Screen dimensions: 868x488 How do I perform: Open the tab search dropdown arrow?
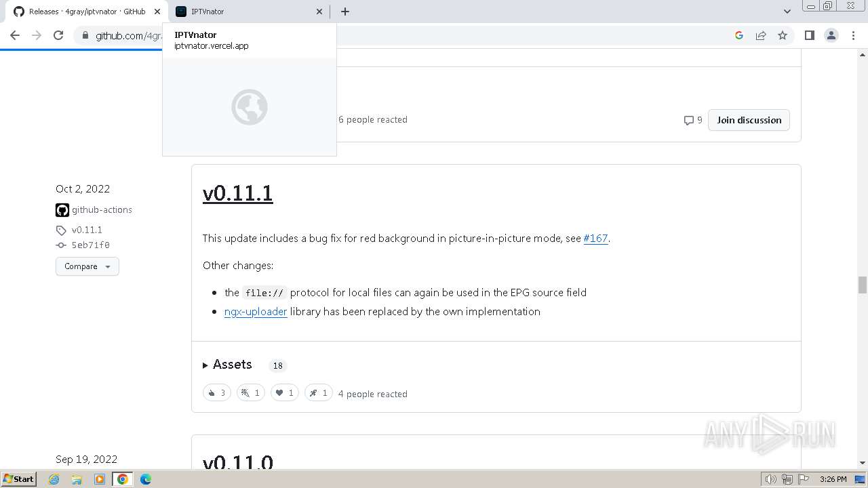point(787,12)
